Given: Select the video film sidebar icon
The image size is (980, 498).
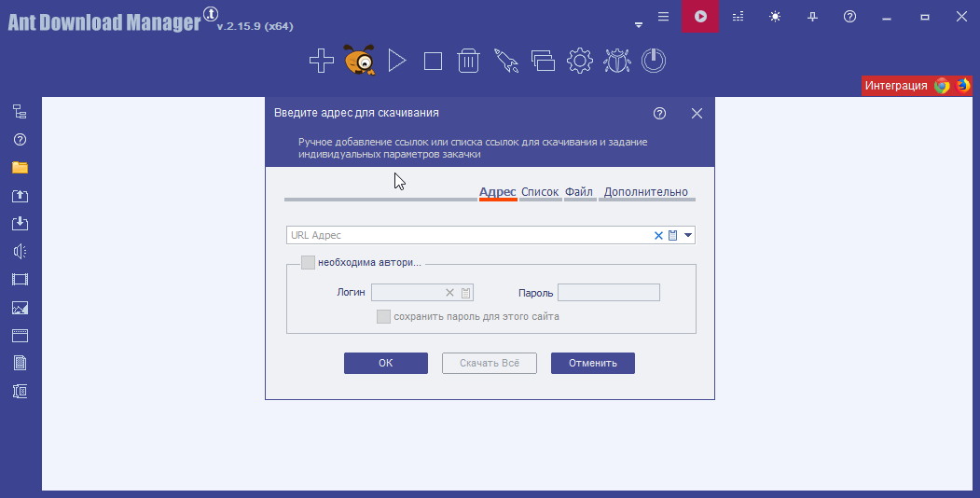Looking at the screenshot, I should coord(20,279).
